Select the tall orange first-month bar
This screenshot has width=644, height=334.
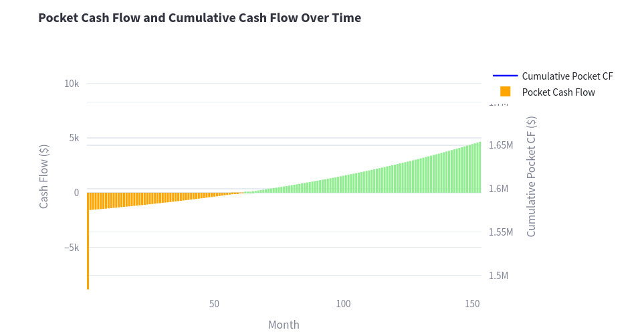[88, 241]
